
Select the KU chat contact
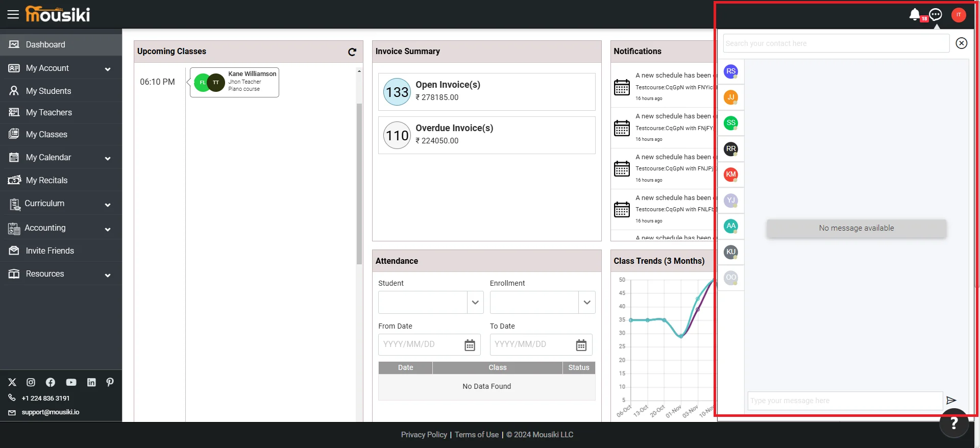[731, 252]
